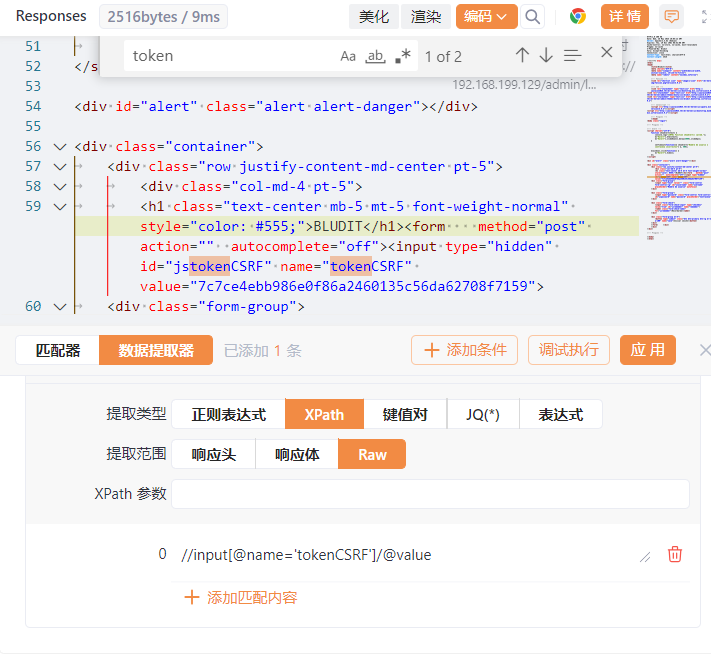The image size is (711, 657).
Task: Click the 添加条件 add condition button
Action: [x=464, y=350]
